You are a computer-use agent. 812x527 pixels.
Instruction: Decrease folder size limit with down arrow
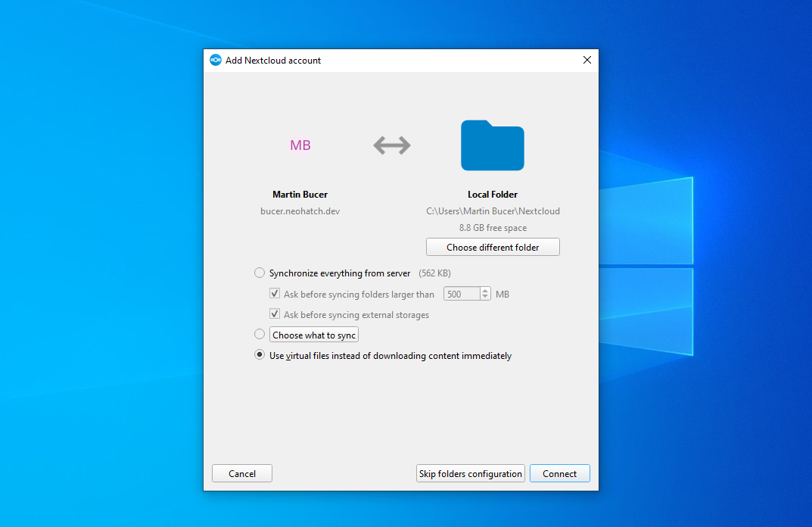pyautogui.click(x=485, y=297)
